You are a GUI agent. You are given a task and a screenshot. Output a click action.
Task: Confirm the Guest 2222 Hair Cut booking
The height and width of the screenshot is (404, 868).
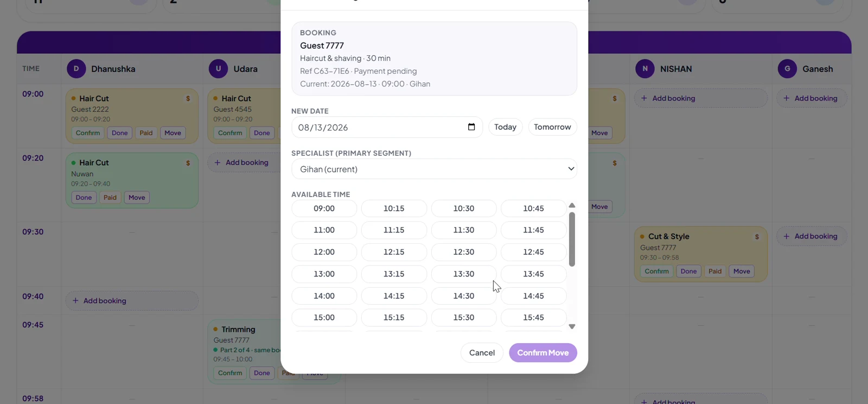coord(88,133)
